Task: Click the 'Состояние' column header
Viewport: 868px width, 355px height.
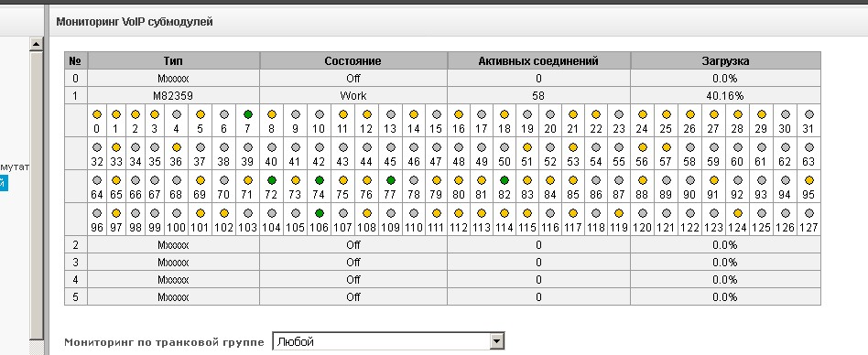Action: coord(353,60)
